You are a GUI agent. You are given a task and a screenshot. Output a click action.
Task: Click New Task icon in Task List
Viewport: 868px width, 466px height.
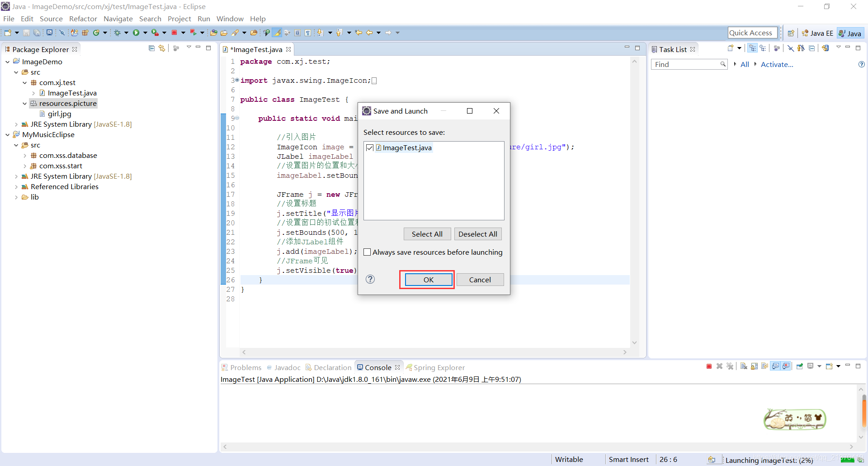(731, 48)
